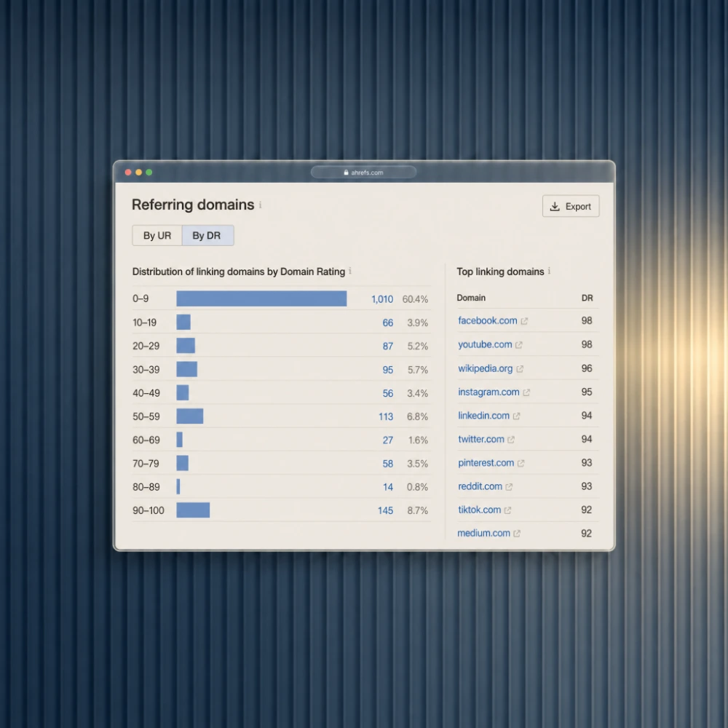Click the instagram.com domain link
Viewport: 728px width, 728px height.
pos(488,392)
